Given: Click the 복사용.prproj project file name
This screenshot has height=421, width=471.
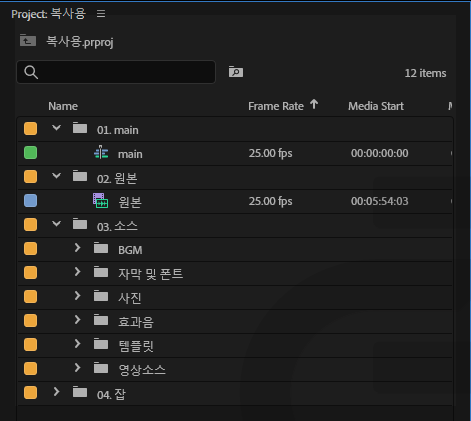Looking at the screenshot, I should tap(80, 42).
